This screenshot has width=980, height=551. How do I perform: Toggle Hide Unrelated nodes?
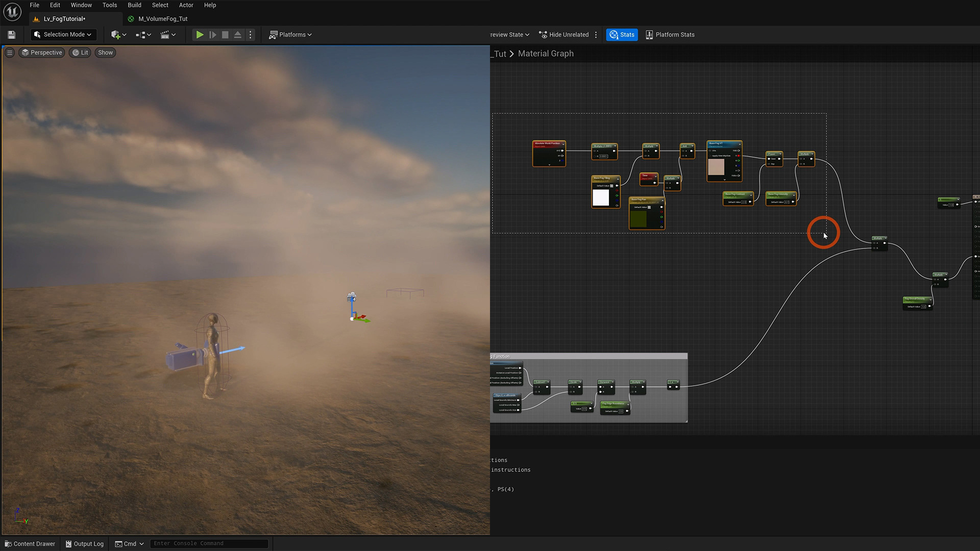[564, 35]
